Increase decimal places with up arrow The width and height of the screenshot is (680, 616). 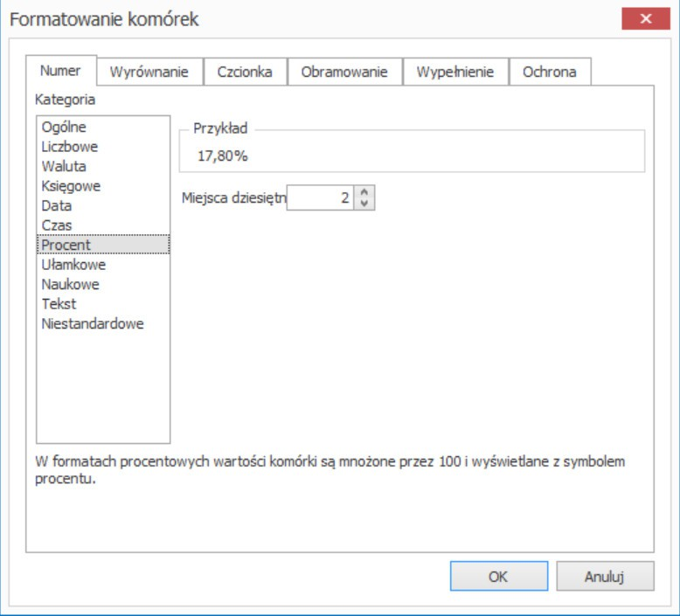tap(365, 193)
